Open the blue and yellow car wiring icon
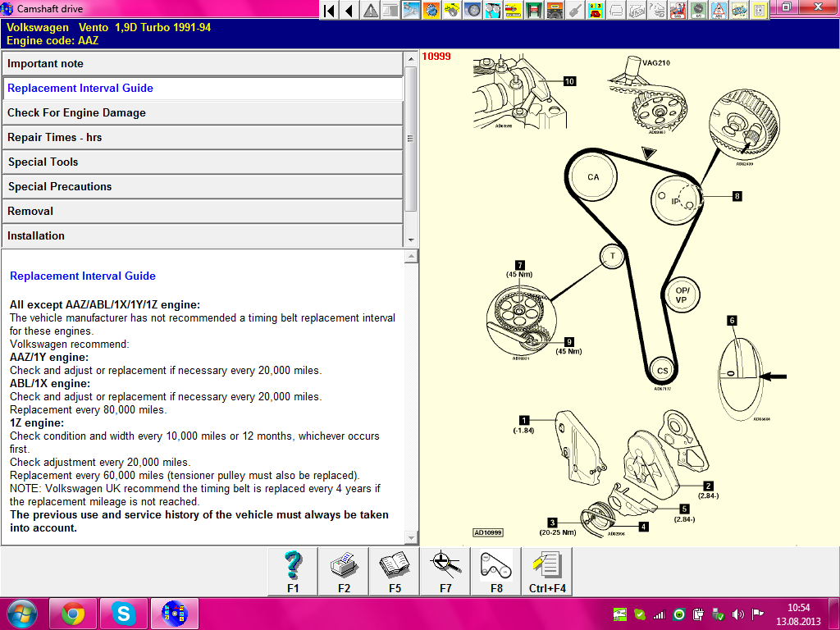840x630 pixels. tap(739, 10)
